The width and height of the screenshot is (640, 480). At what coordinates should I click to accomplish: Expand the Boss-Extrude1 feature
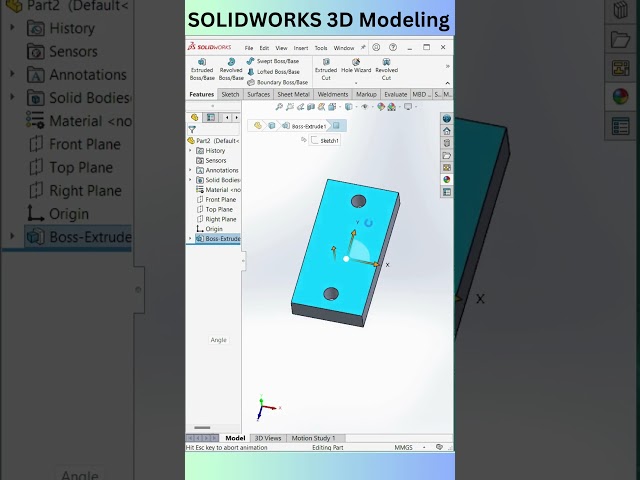pos(190,238)
